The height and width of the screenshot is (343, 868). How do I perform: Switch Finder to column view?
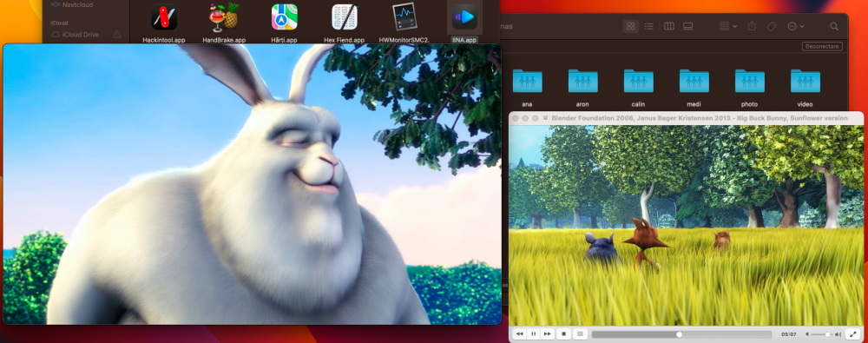[668, 26]
